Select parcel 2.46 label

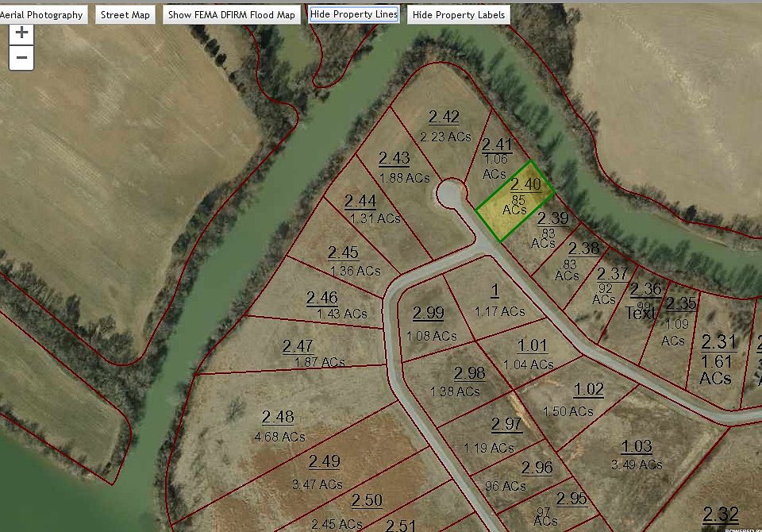point(322,298)
